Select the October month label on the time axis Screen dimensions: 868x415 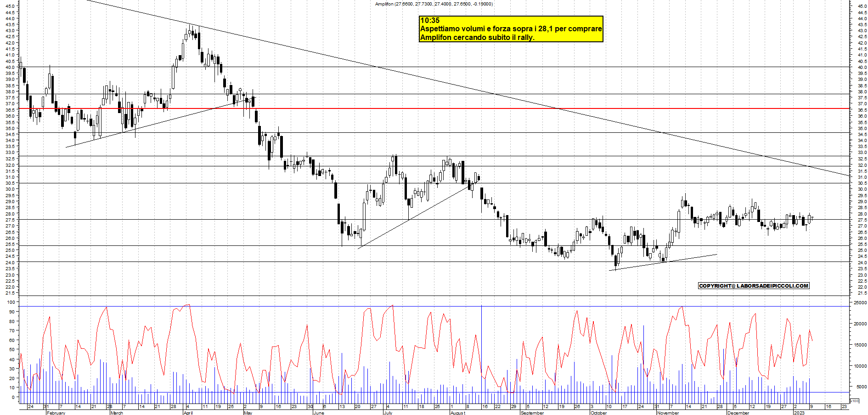[598, 413]
